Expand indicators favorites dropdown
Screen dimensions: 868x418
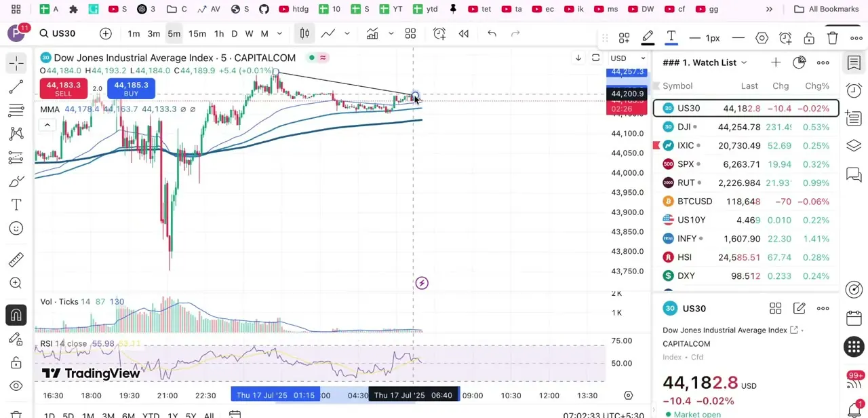coord(391,33)
